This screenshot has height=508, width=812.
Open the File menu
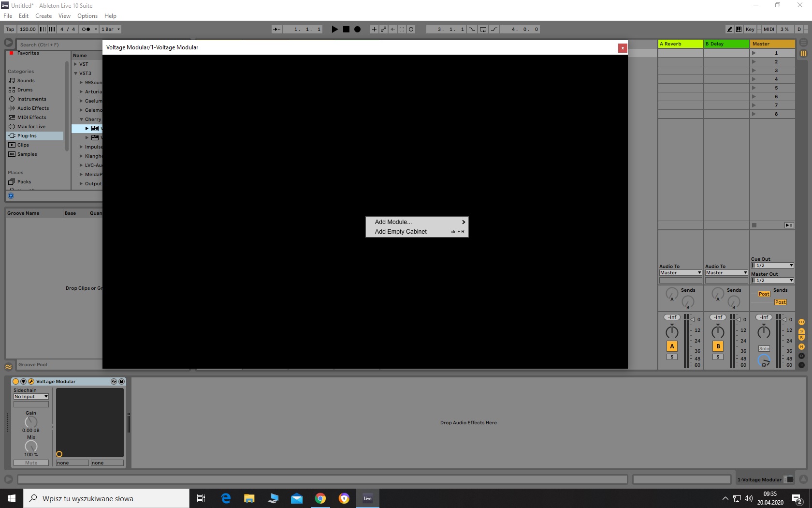click(x=8, y=15)
